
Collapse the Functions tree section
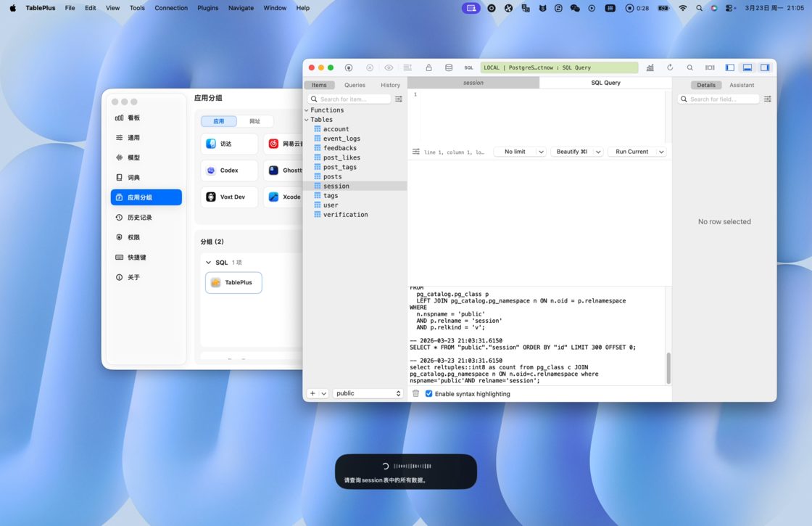tap(307, 110)
